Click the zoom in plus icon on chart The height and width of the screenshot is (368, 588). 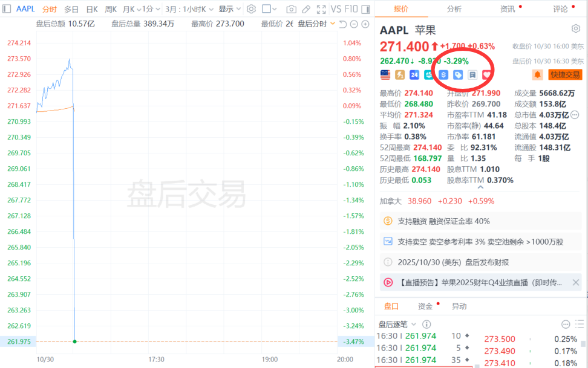365,24
